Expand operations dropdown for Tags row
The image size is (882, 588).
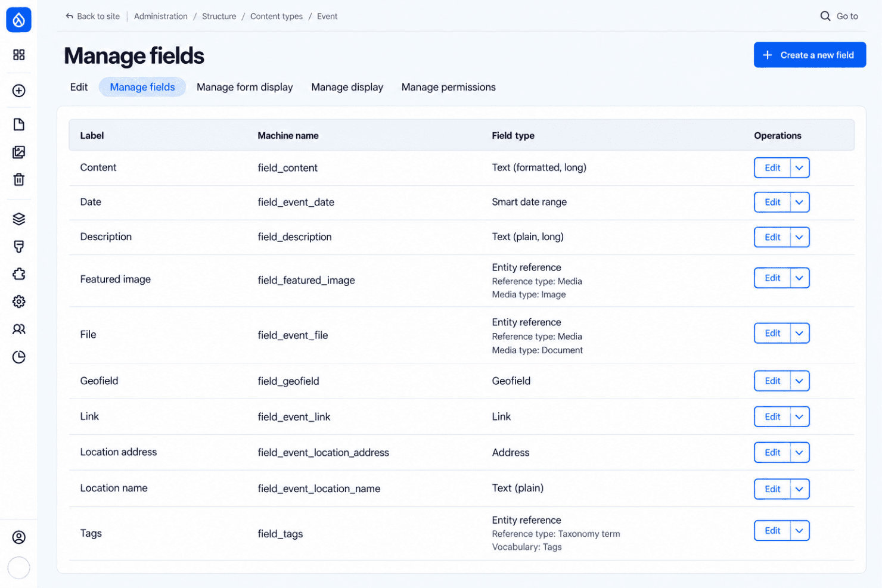click(x=800, y=531)
